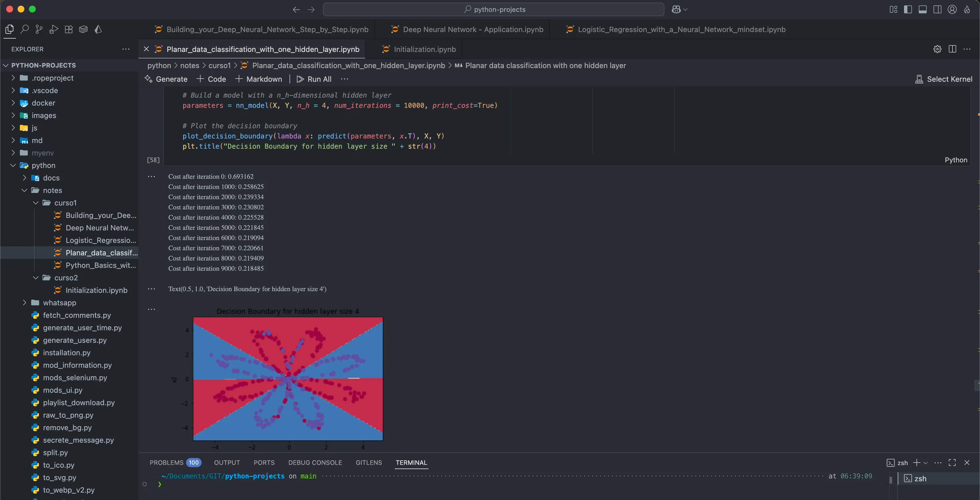
Task: Open terminal panel more actions ellipsis
Action: click(x=938, y=463)
